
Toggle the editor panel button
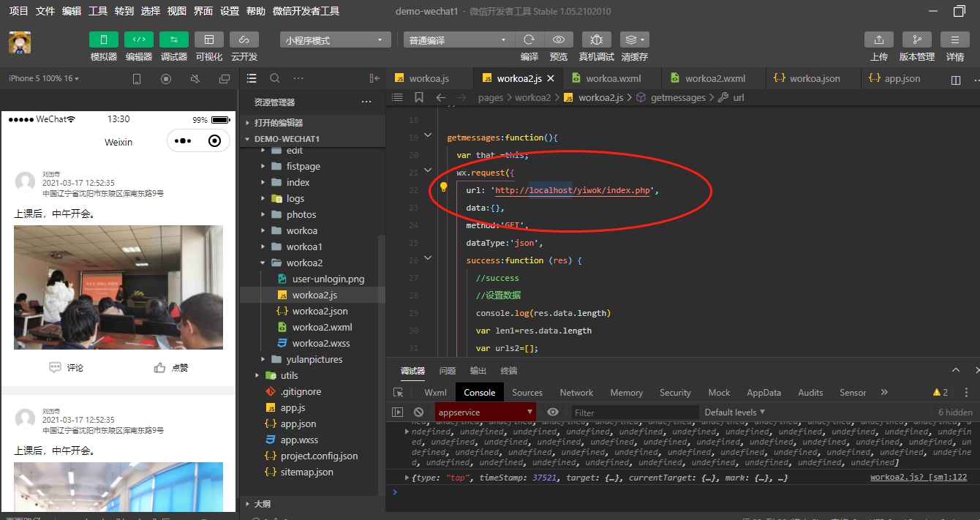tap(139, 39)
